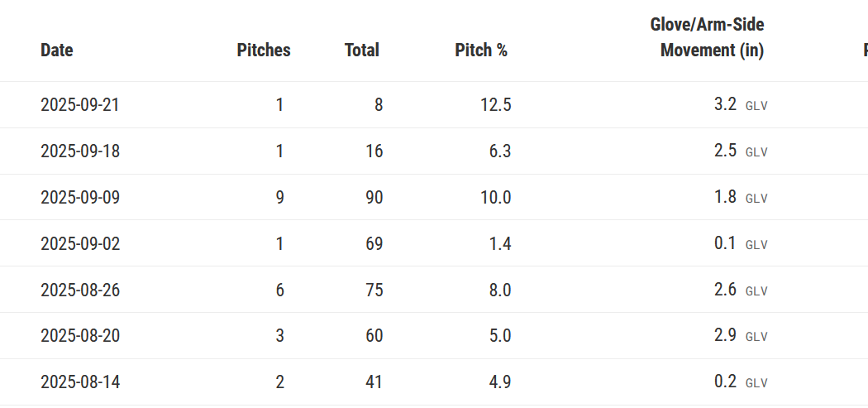Viewport: 868px width, 408px height.
Task: Click the 2025-09-02 date cell
Action: pyautogui.click(x=86, y=244)
